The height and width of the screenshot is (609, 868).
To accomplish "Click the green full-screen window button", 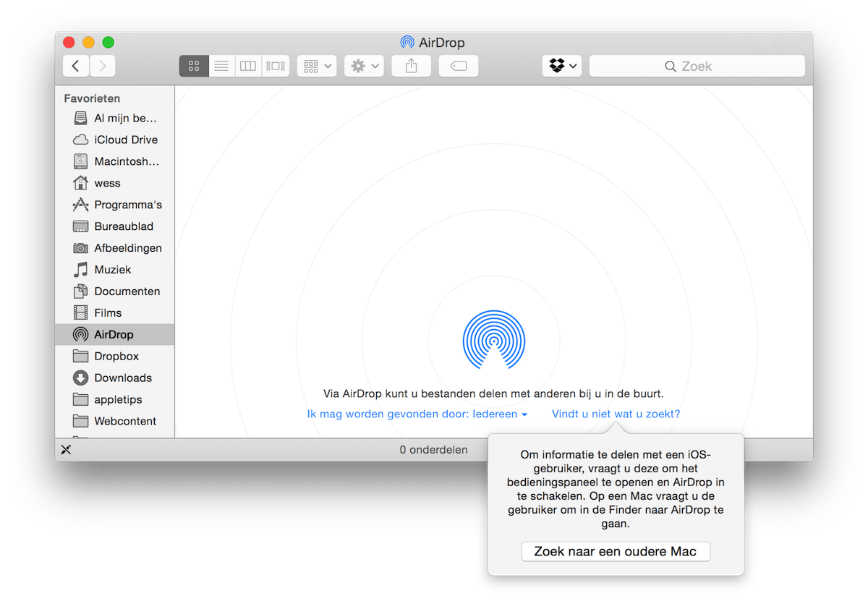I will click(109, 43).
